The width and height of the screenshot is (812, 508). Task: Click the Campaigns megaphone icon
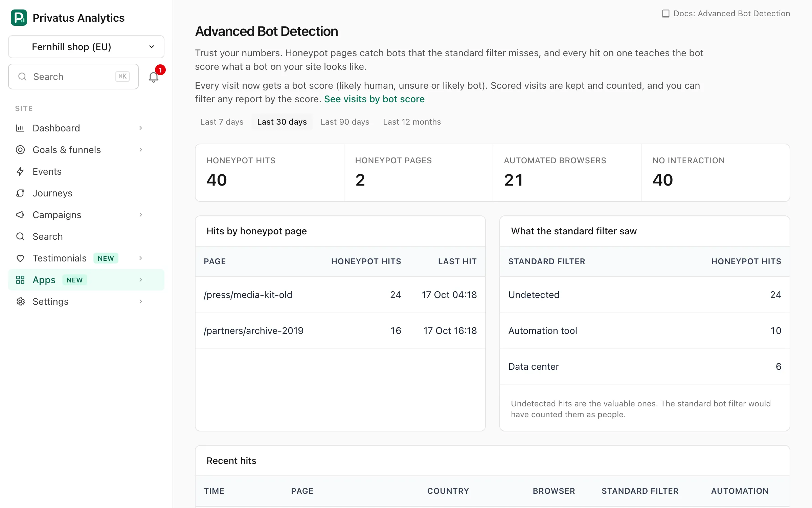20,215
